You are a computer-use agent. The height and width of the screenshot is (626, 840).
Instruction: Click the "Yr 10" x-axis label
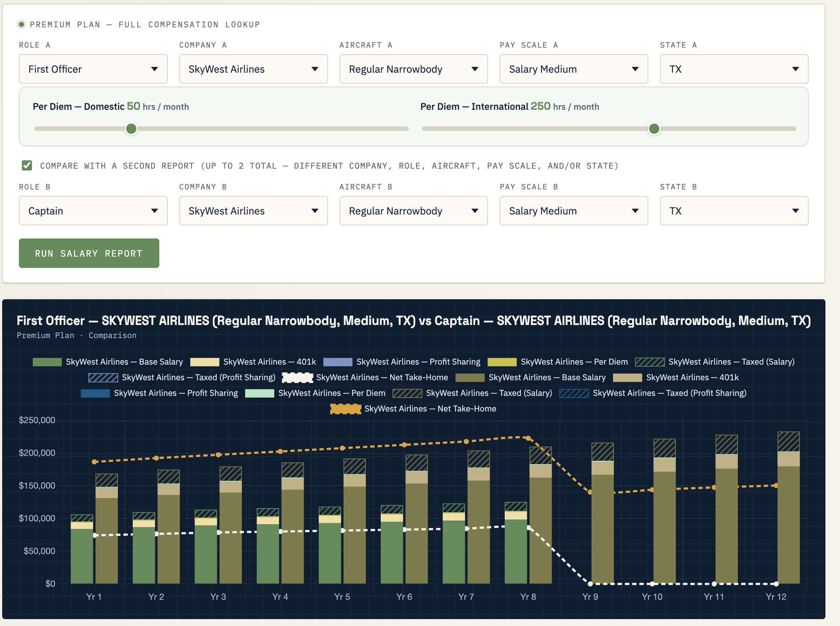coord(652,597)
